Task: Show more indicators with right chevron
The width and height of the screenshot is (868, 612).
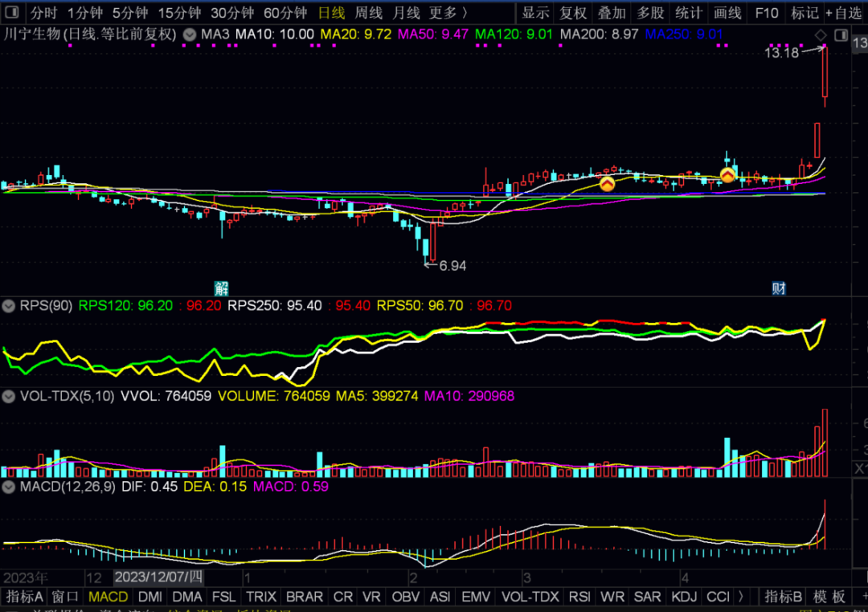Action: click(x=741, y=597)
